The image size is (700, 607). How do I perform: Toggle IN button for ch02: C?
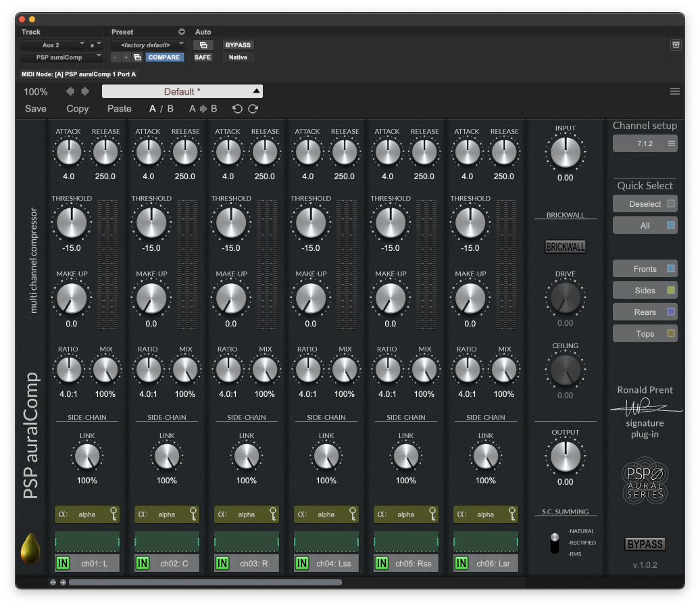click(143, 563)
